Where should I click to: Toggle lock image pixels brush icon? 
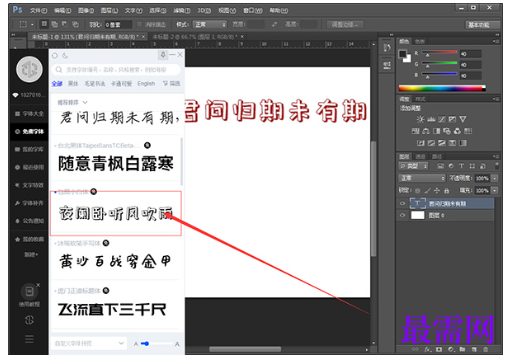[427, 191]
